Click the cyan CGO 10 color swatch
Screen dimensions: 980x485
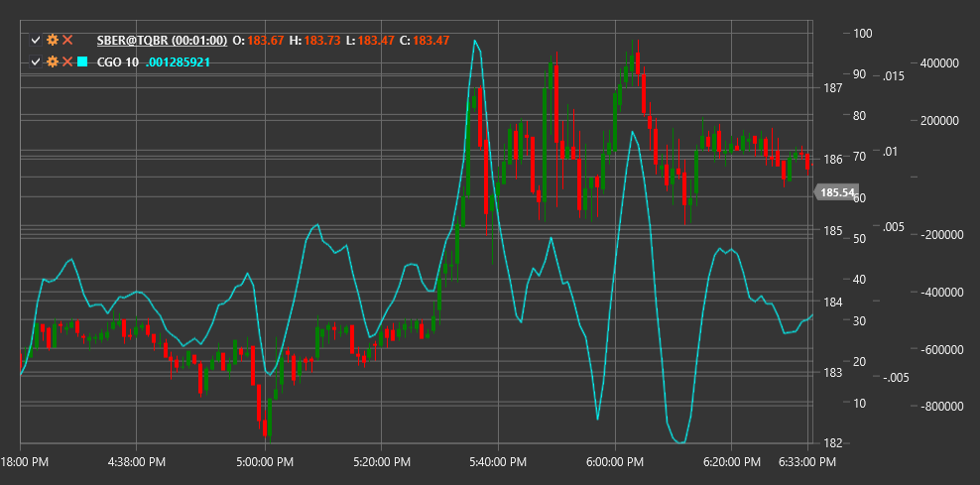pyautogui.click(x=82, y=61)
